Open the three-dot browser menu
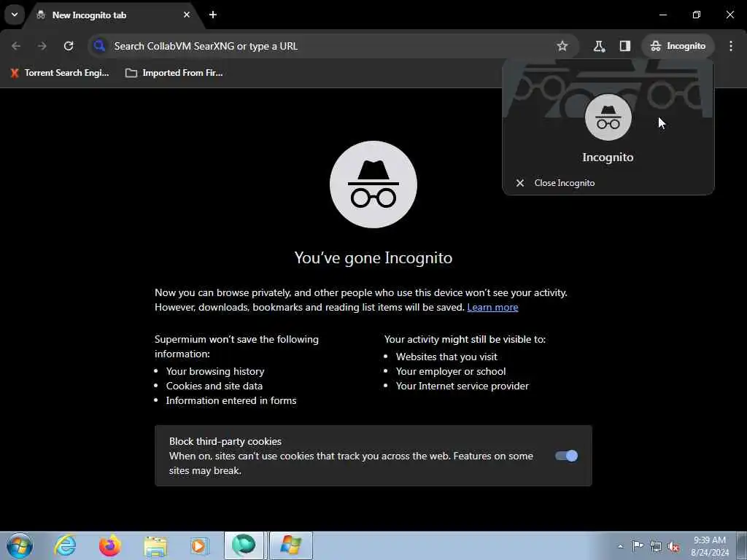This screenshot has height=560, width=747. pos(731,46)
